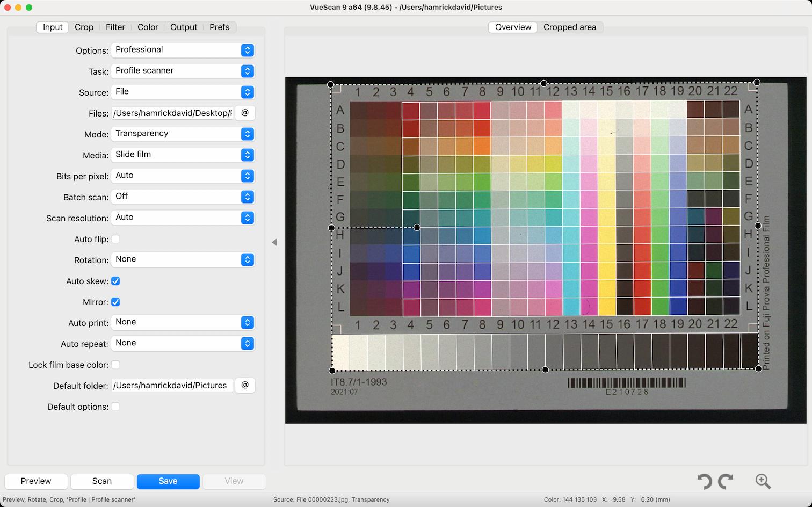Rotate the preview image counterclockwise
The height and width of the screenshot is (507, 812).
pos(705,481)
